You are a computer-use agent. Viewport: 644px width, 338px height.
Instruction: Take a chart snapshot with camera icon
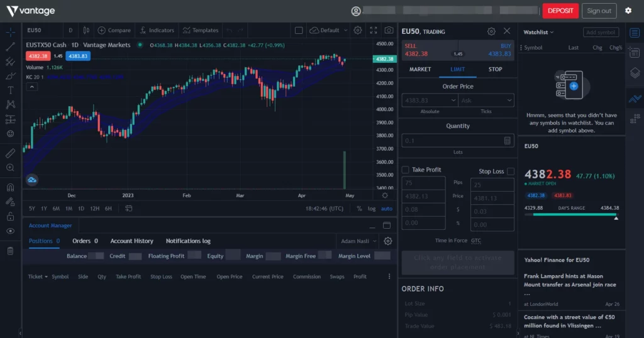[x=389, y=30]
